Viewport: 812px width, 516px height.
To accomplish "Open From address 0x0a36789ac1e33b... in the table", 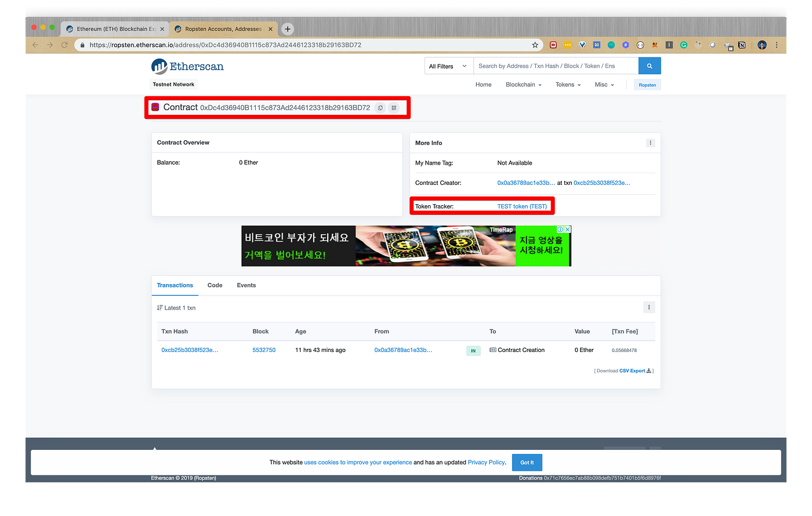I will click(403, 350).
